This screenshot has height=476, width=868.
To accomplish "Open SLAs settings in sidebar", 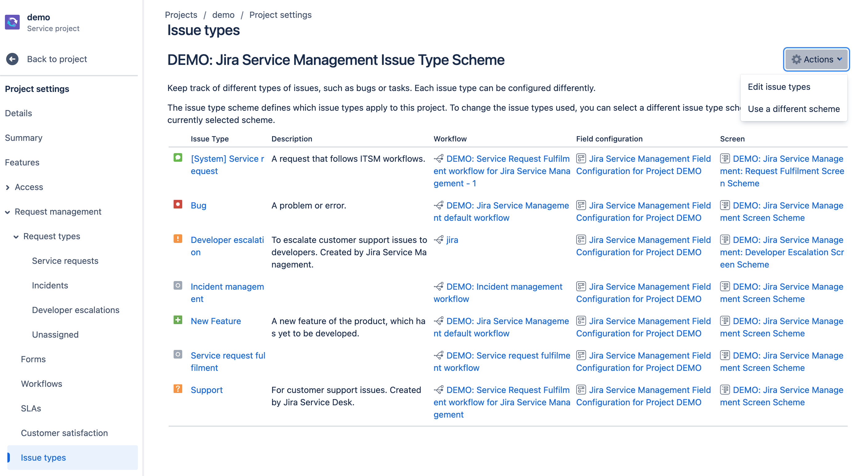I will [31, 408].
